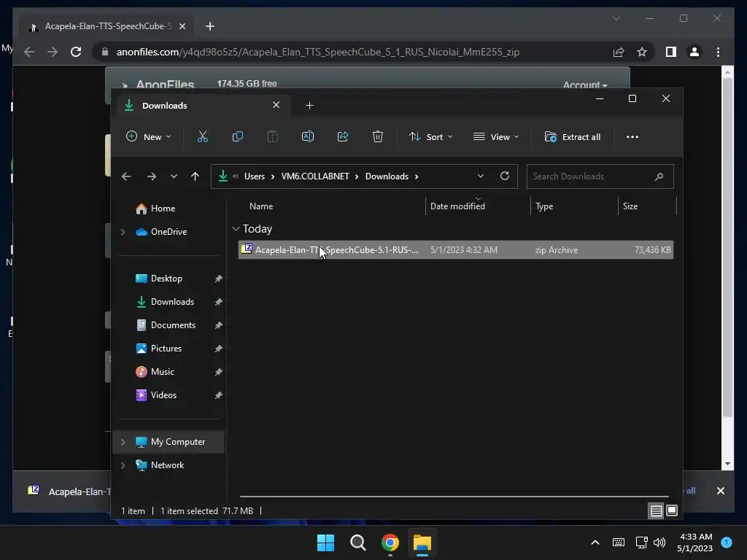
Task: Click the Rename icon in Explorer toolbar
Action: (308, 137)
